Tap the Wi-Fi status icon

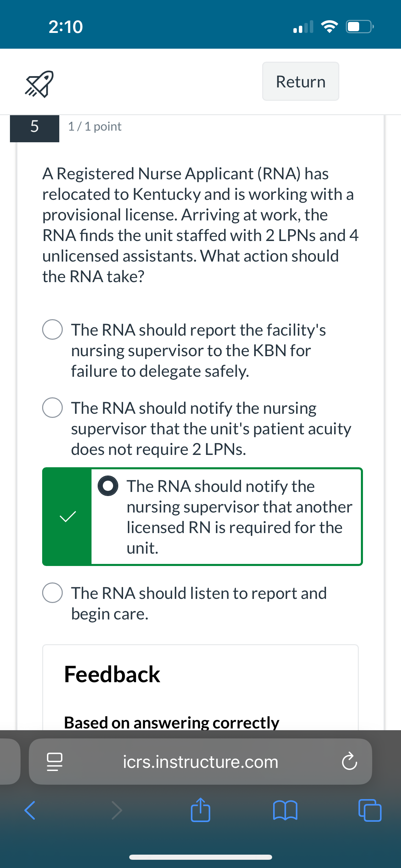point(329,26)
